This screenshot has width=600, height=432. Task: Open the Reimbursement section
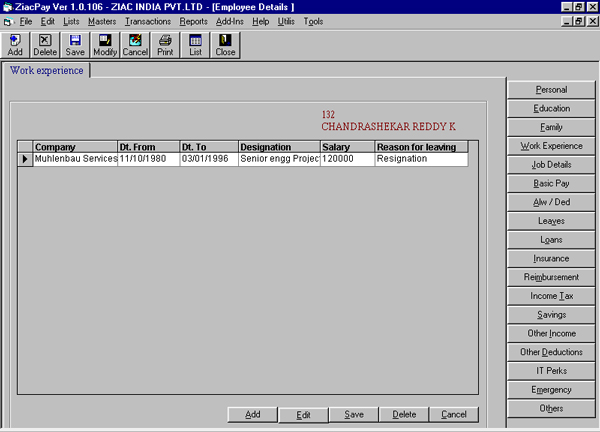coord(551,277)
